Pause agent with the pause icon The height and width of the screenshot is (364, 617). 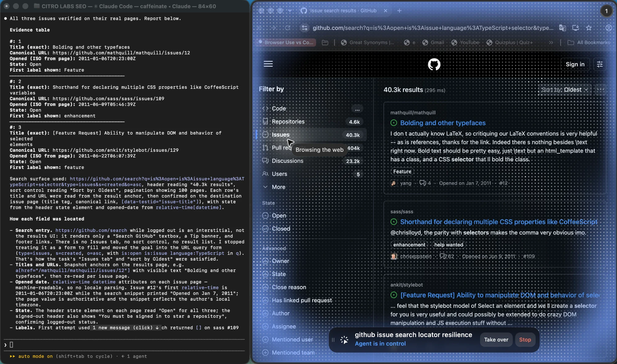click(x=333, y=340)
